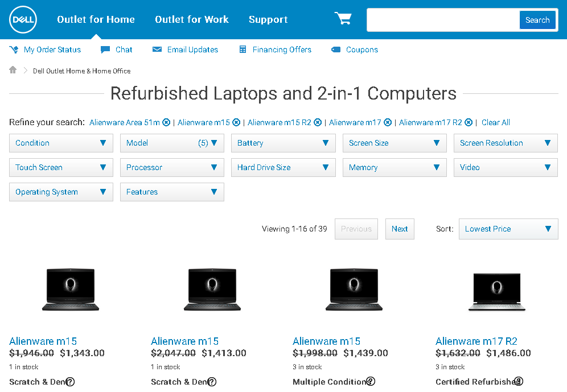Show Multiple Conditions help icon

coord(371,381)
